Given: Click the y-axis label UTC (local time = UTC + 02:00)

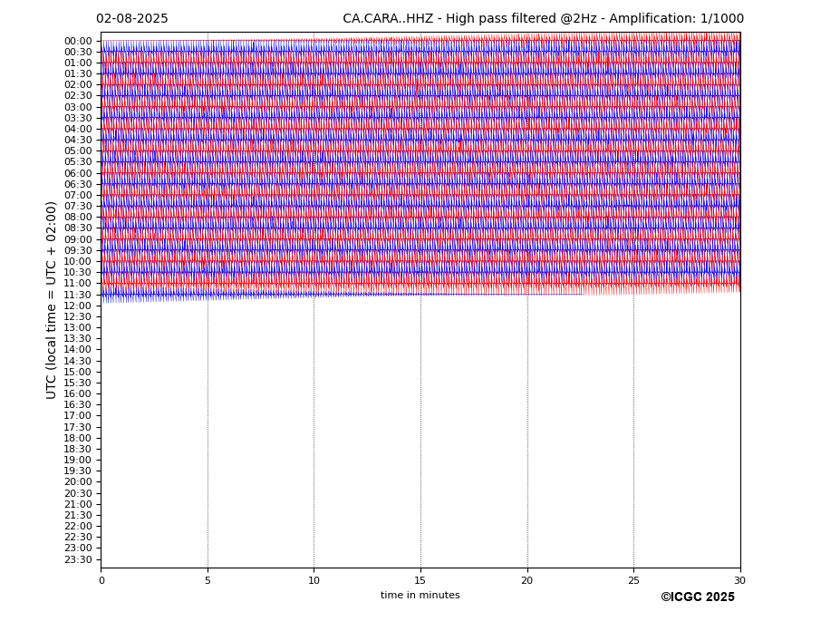Looking at the screenshot, I should [51, 300].
